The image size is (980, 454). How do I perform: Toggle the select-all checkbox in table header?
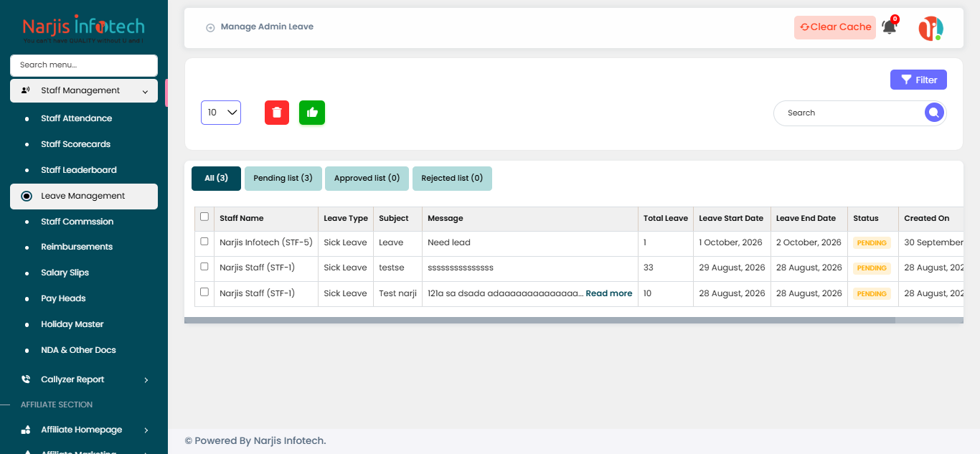coord(204,217)
